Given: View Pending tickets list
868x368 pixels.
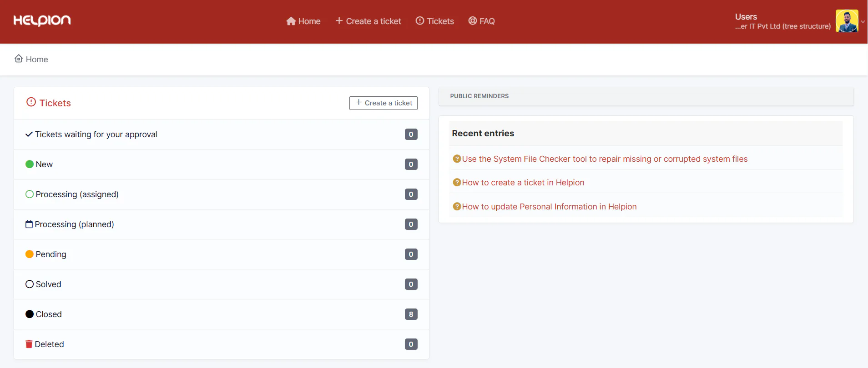Looking at the screenshot, I should [222, 254].
